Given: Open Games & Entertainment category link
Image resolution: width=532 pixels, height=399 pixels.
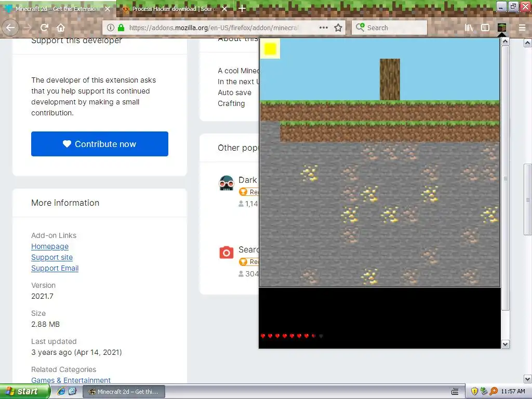Looking at the screenshot, I should coord(71,380).
